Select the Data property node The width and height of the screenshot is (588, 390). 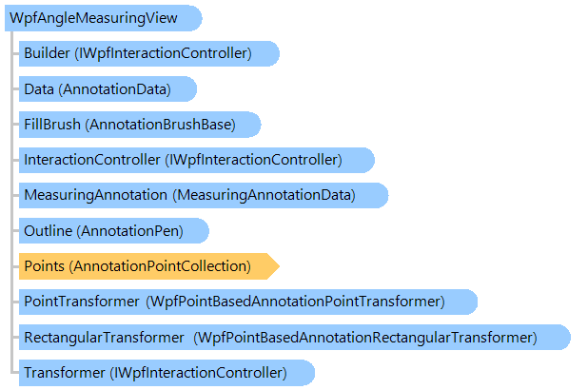point(108,88)
